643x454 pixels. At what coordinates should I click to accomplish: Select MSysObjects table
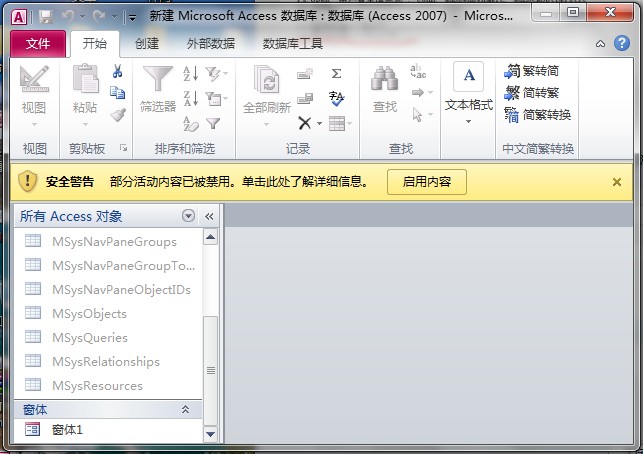108,313
